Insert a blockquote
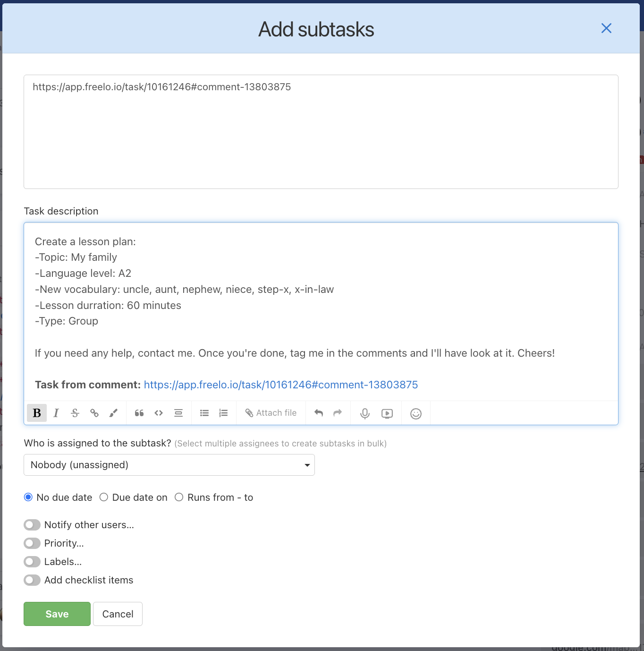Image resolution: width=644 pixels, height=651 pixels. coord(139,412)
